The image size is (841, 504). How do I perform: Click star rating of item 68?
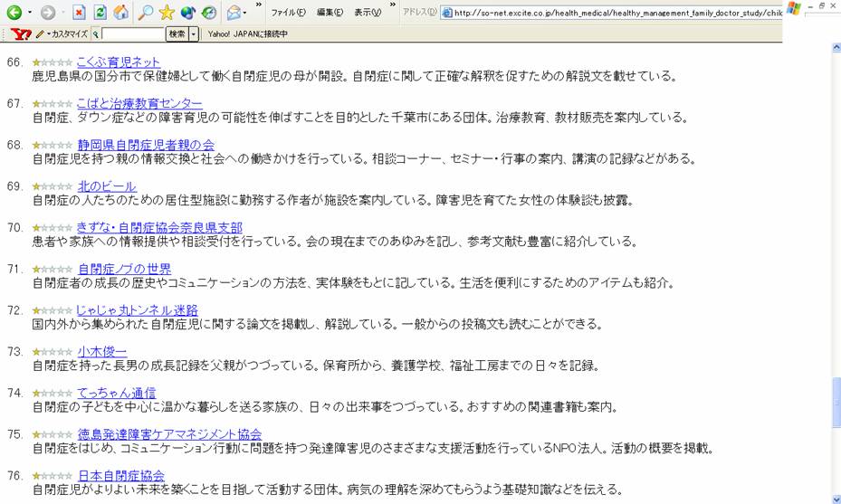pyautogui.click(x=52, y=146)
